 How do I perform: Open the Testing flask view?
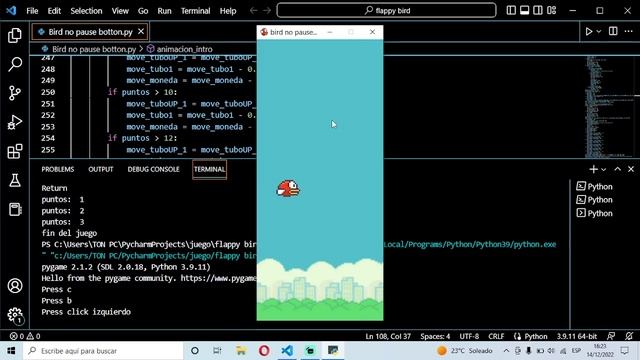(x=15, y=180)
